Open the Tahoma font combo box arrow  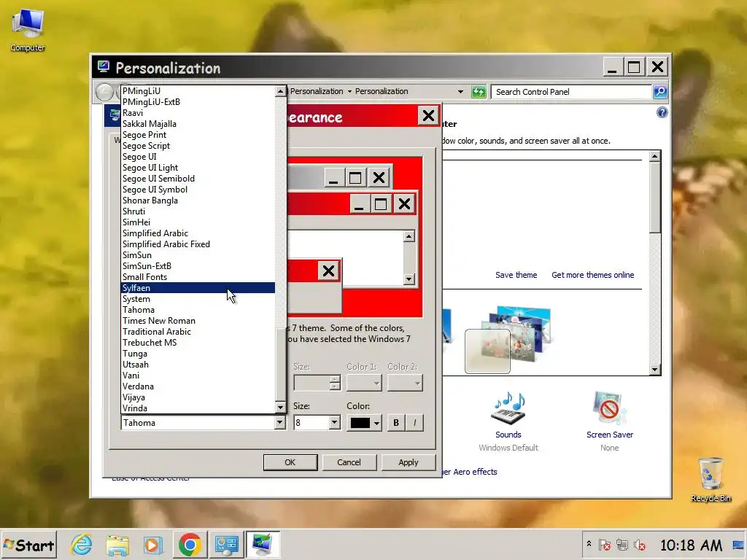279,422
